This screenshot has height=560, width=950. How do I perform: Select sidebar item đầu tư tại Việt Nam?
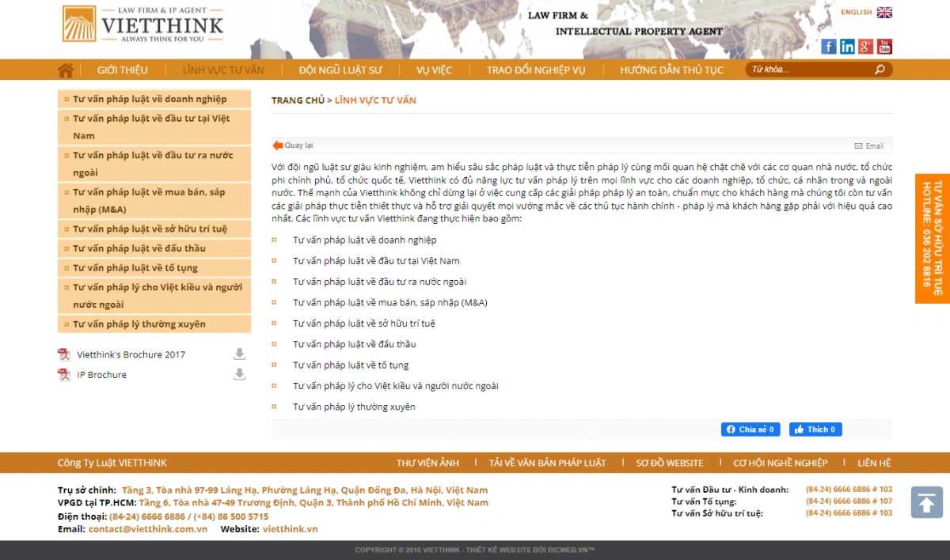(x=154, y=127)
